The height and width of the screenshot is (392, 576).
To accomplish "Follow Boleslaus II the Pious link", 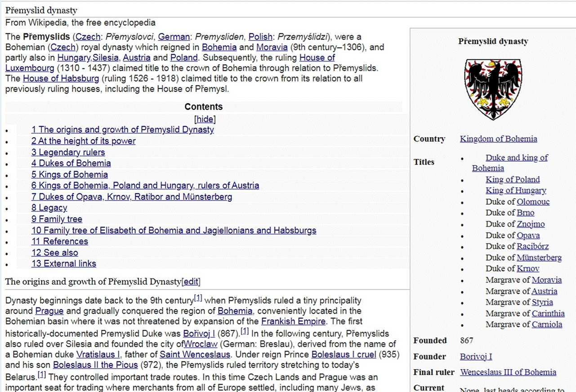I will (95, 365).
